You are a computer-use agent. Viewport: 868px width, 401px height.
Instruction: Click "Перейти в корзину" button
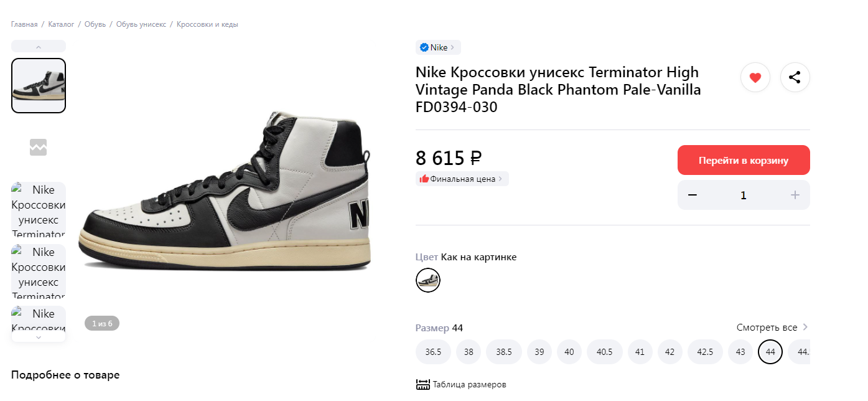743,160
